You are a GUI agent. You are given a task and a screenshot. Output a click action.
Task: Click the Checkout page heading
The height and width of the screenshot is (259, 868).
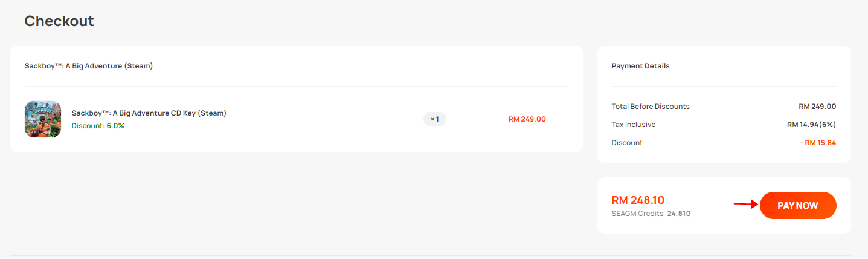click(x=59, y=21)
